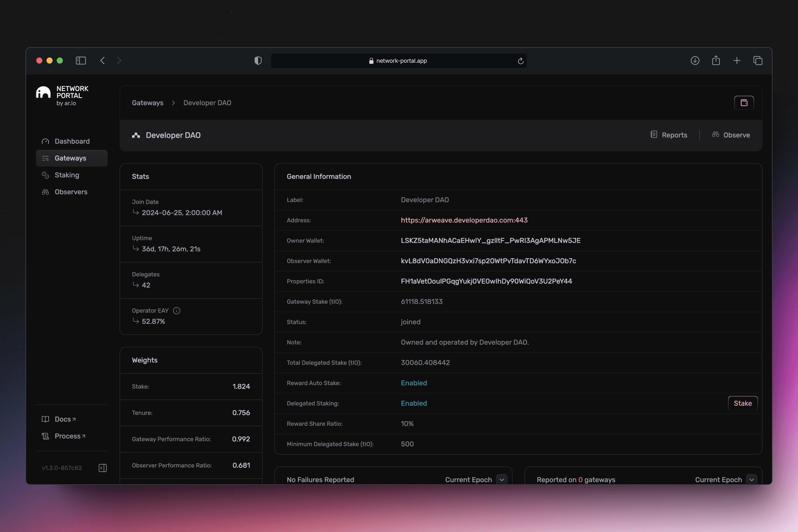Click the Safari share icon
798x532 pixels.
[x=716, y=61]
